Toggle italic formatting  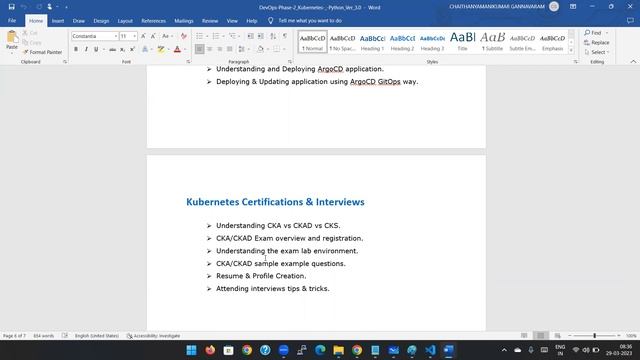point(86,49)
